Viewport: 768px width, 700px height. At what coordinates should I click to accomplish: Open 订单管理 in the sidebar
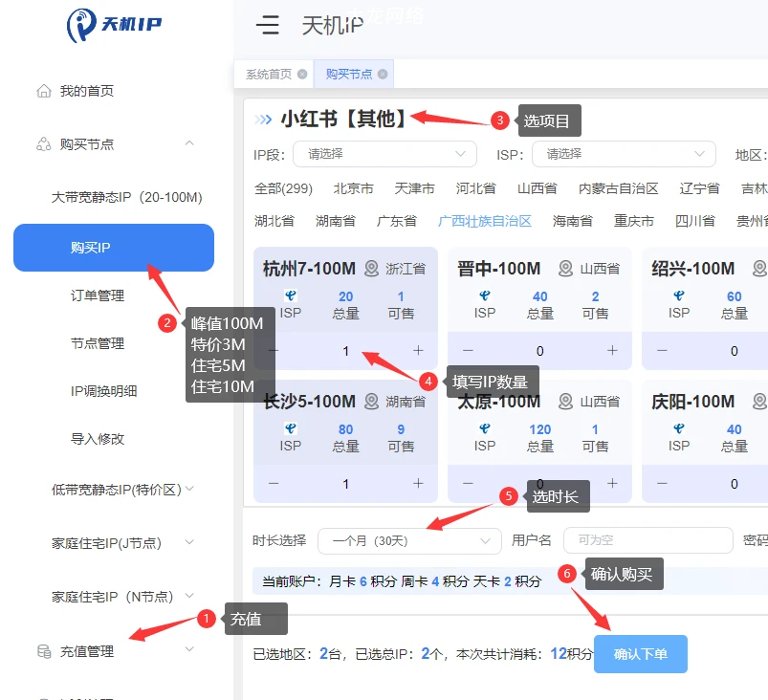click(98, 295)
